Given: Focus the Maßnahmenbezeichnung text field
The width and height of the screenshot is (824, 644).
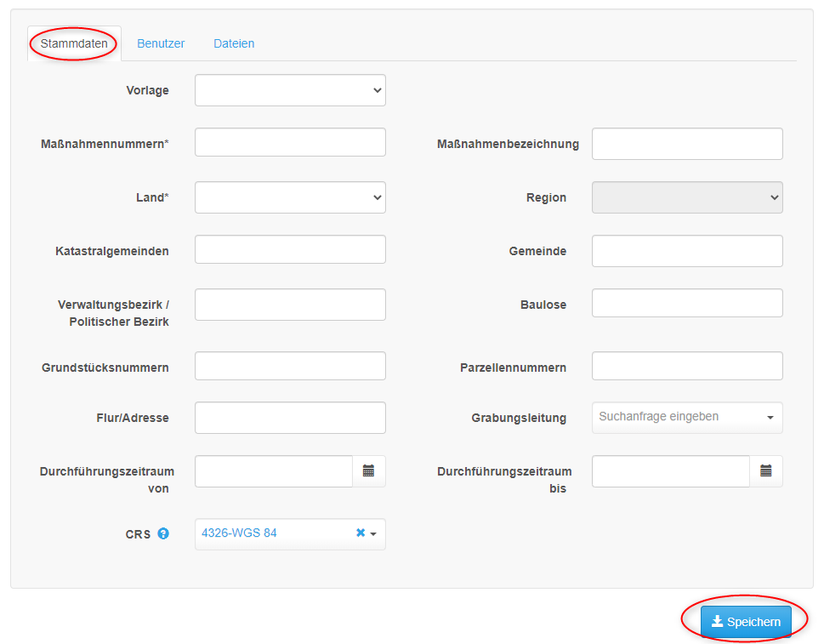Looking at the screenshot, I should pyautogui.click(x=687, y=144).
